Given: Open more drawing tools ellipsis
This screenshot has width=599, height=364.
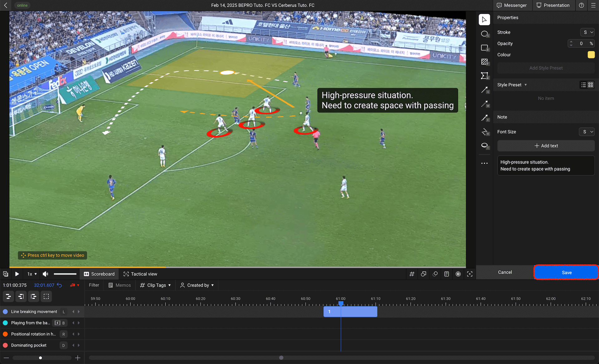Looking at the screenshot, I should [484, 163].
